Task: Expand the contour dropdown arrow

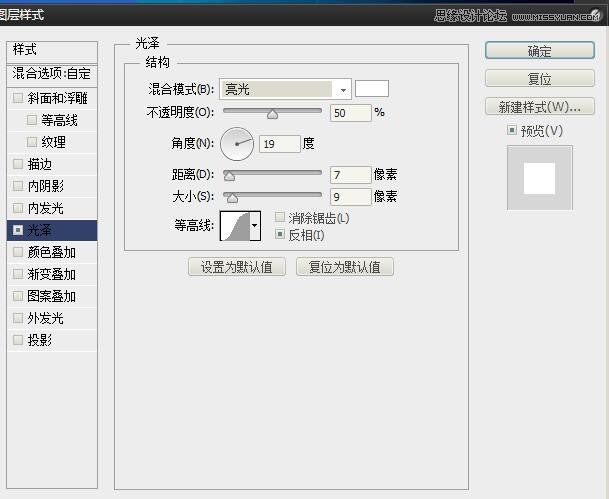Action: coord(254,227)
